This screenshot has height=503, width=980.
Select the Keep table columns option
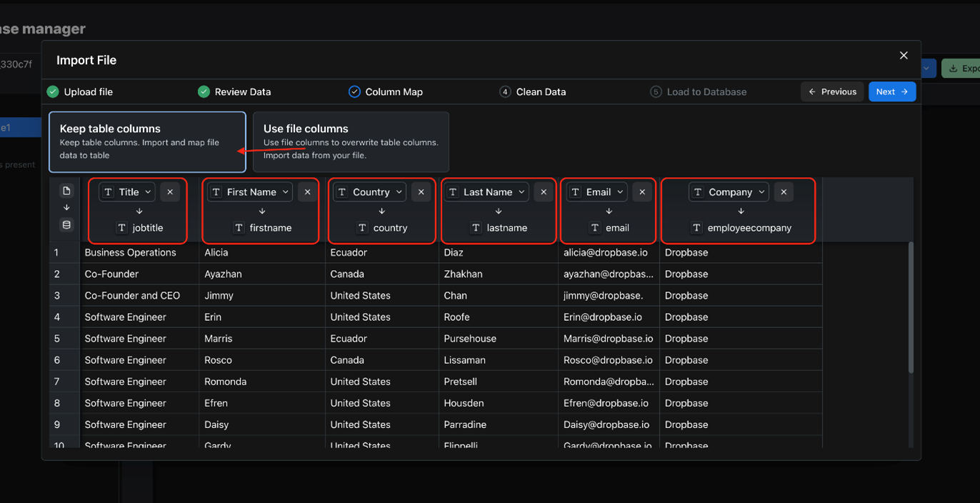pyautogui.click(x=147, y=142)
